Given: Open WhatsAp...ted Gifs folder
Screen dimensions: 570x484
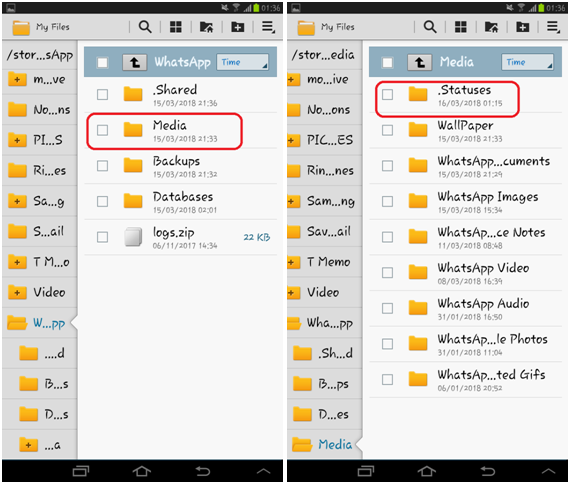Looking at the screenshot, I should tap(466, 380).
